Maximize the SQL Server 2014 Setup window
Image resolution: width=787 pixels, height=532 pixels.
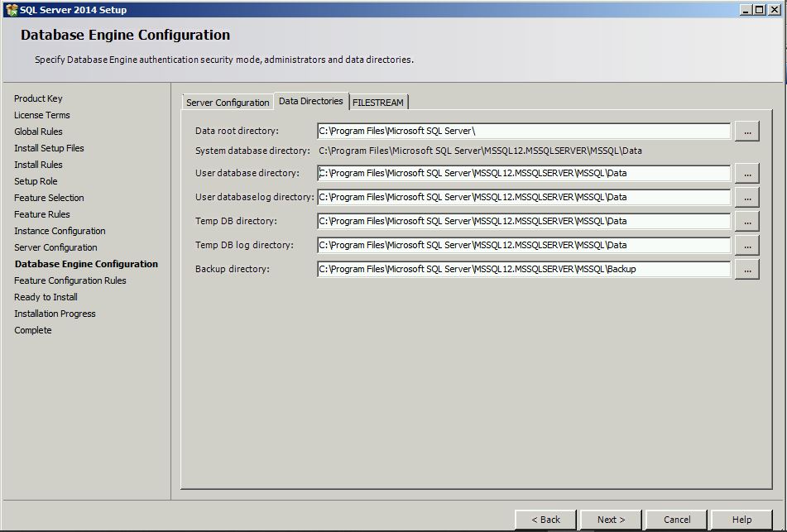(760, 10)
